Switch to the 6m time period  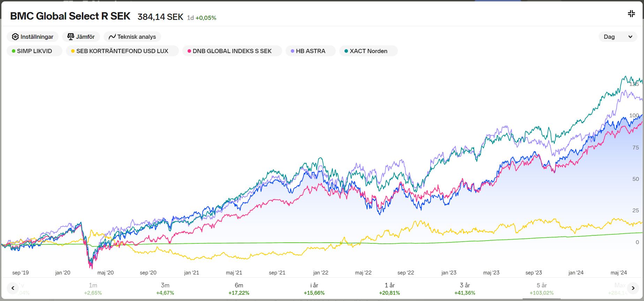tap(239, 289)
